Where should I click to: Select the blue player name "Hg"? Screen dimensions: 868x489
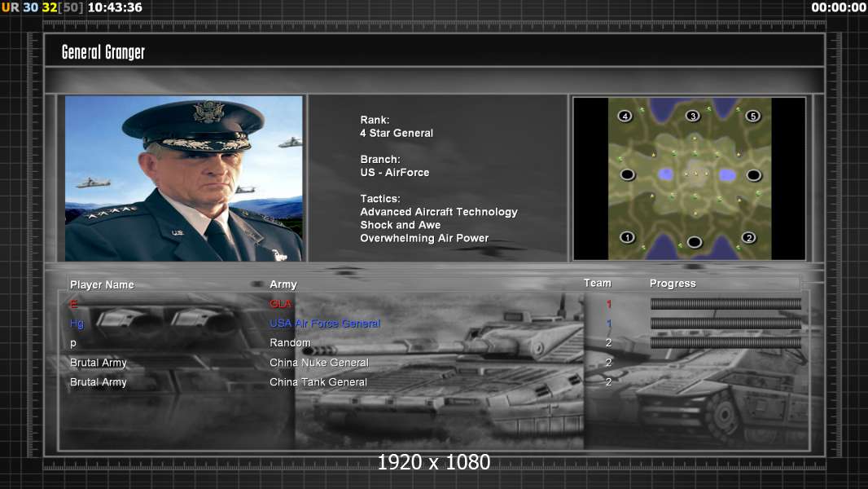click(x=77, y=324)
